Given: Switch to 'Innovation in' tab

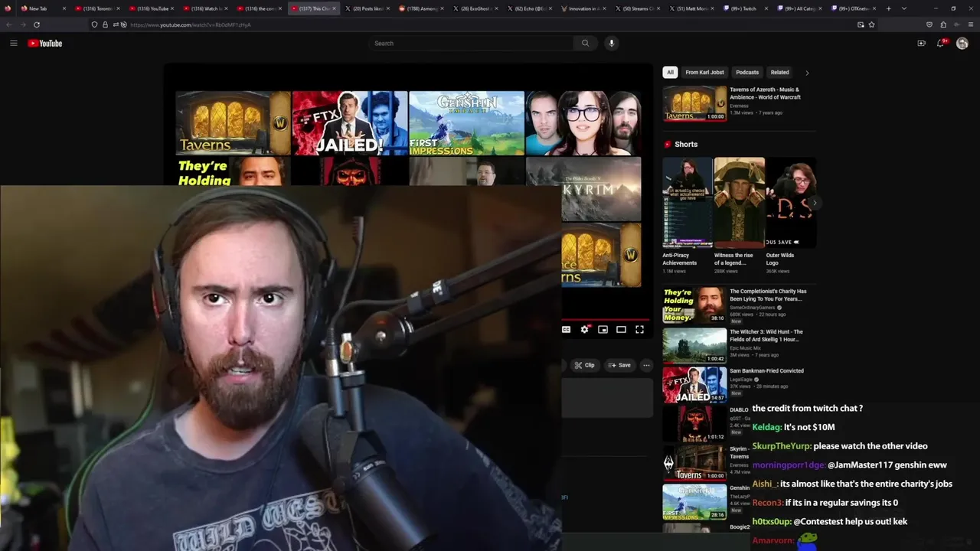Looking at the screenshot, I should pos(584,8).
